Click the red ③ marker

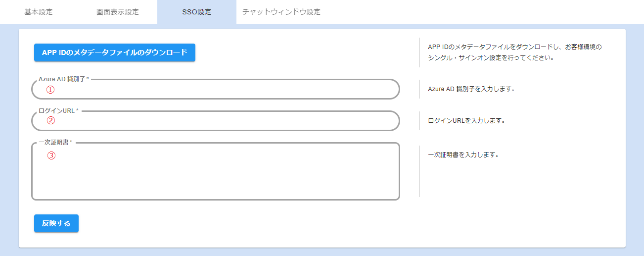[x=51, y=155]
